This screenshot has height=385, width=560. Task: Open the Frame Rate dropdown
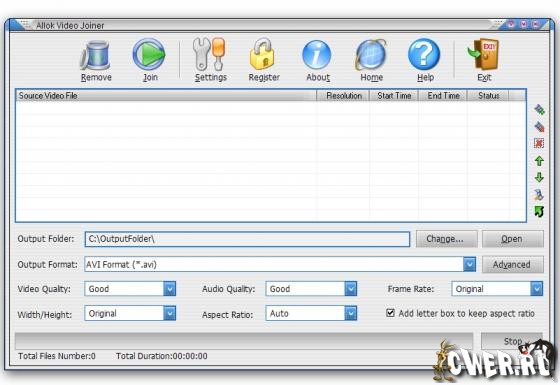(536, 289)
